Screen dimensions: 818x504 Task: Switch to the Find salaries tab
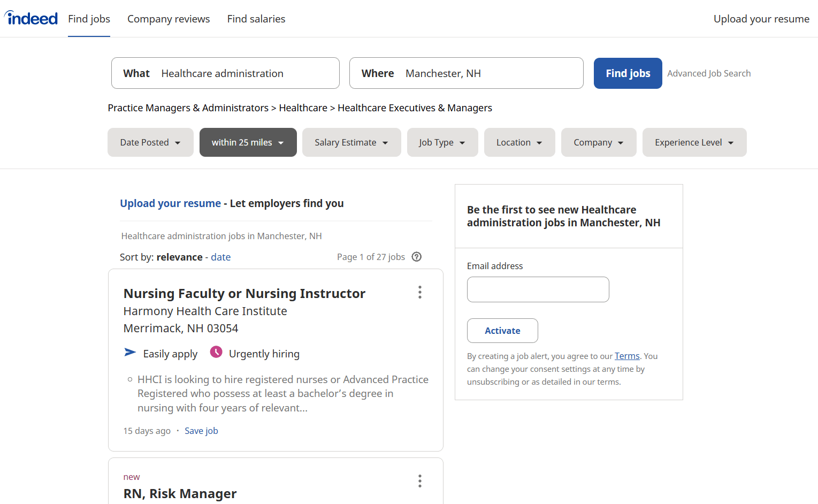click(256, 19)
